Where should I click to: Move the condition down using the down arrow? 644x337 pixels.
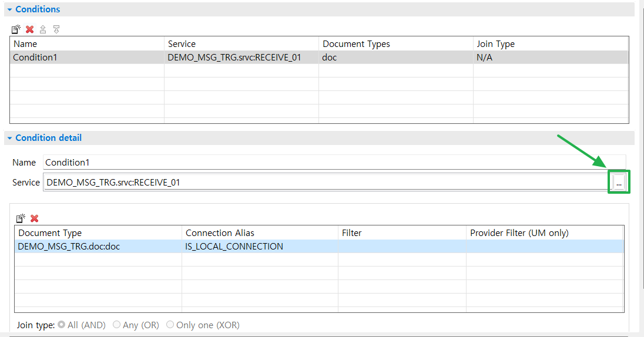tap(56, 29)
